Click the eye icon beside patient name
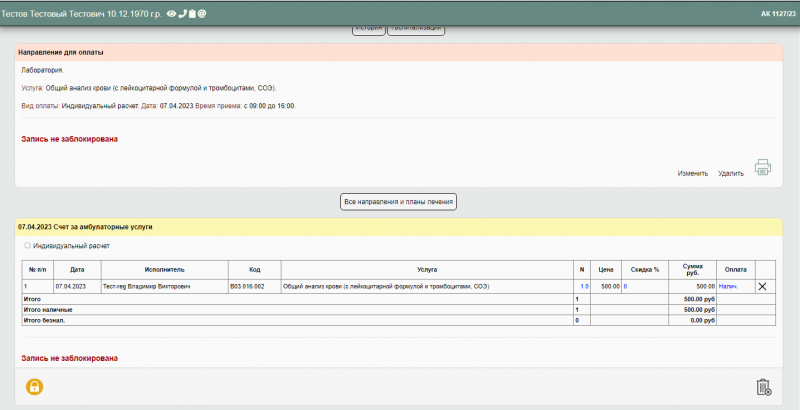The width and height of the screenshot is (800, 410). pos(171,14)
